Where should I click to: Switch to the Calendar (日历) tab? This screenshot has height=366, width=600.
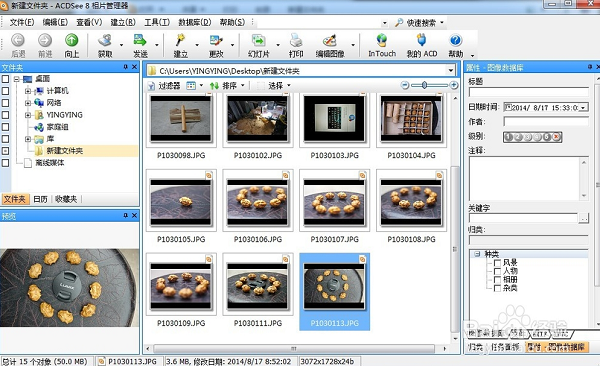coord(40,199)
